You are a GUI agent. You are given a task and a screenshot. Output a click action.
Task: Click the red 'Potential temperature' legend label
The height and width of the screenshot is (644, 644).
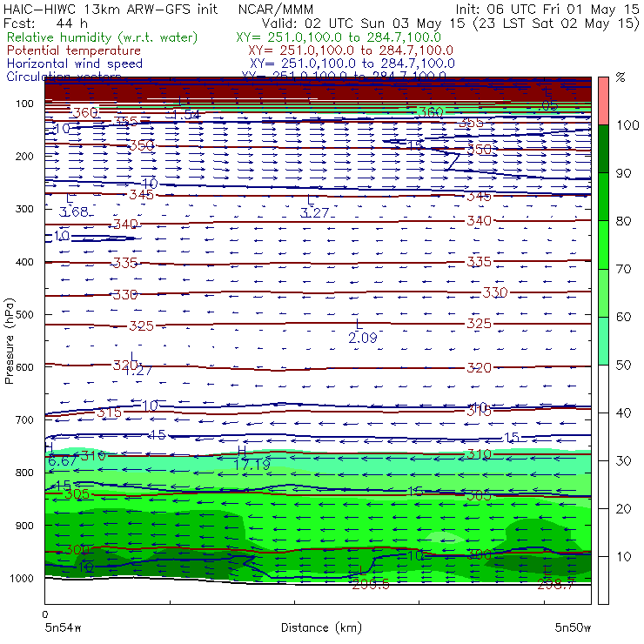[74, 50]
